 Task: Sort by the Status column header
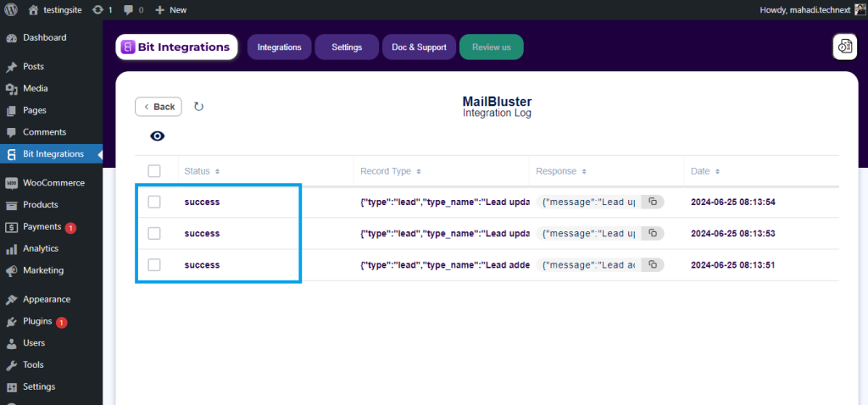pos(202,171)
